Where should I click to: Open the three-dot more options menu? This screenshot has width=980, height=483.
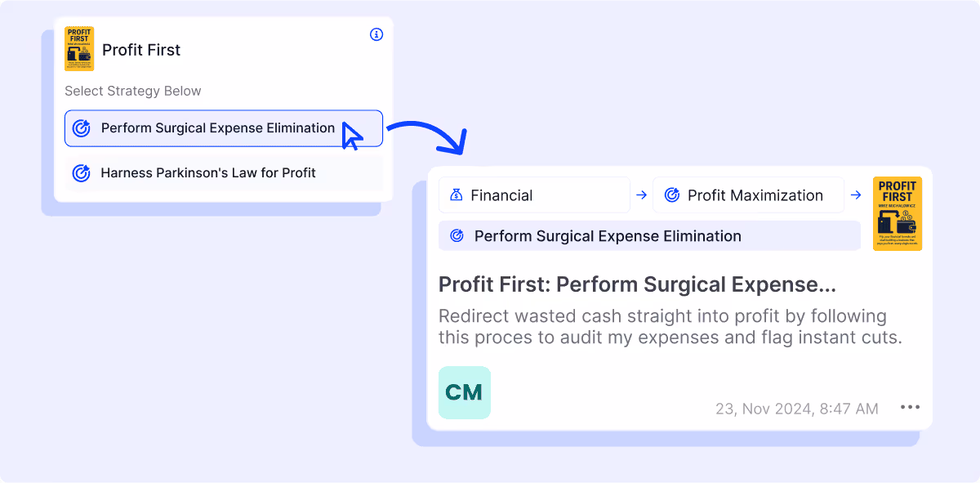(910, 408)
